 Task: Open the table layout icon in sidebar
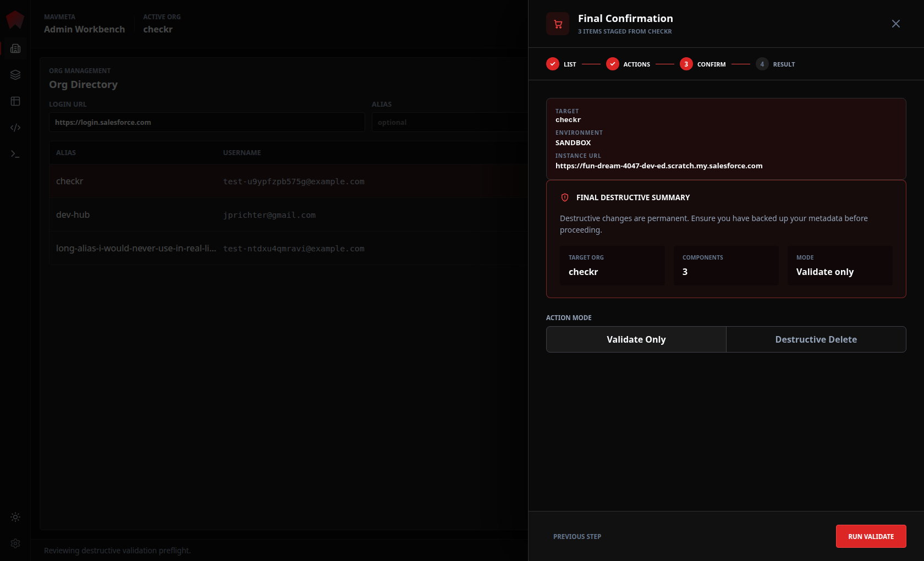[x=15, y=101]
